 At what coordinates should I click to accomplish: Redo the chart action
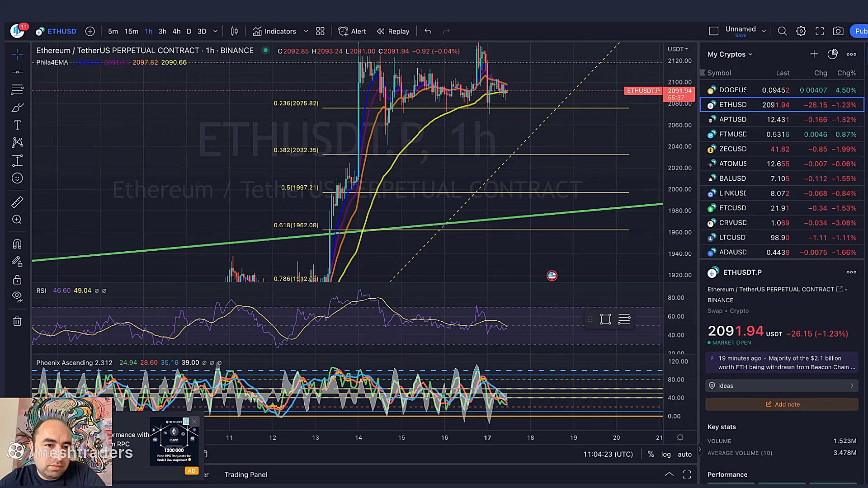(446, 31)
